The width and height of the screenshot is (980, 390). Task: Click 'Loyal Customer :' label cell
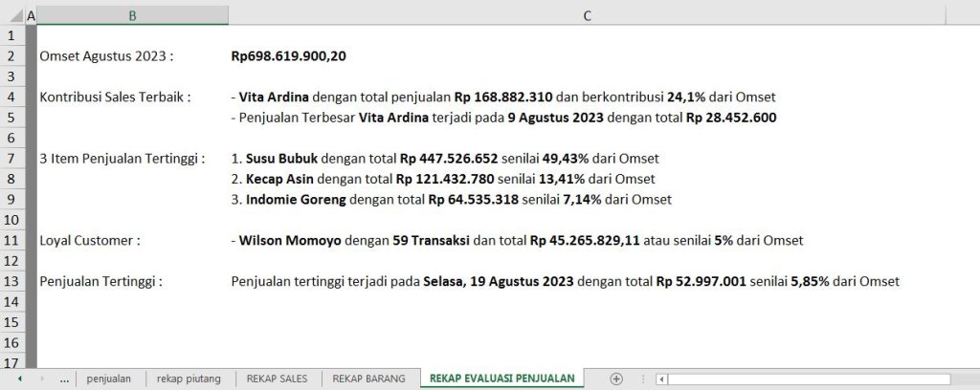[90, 240]
